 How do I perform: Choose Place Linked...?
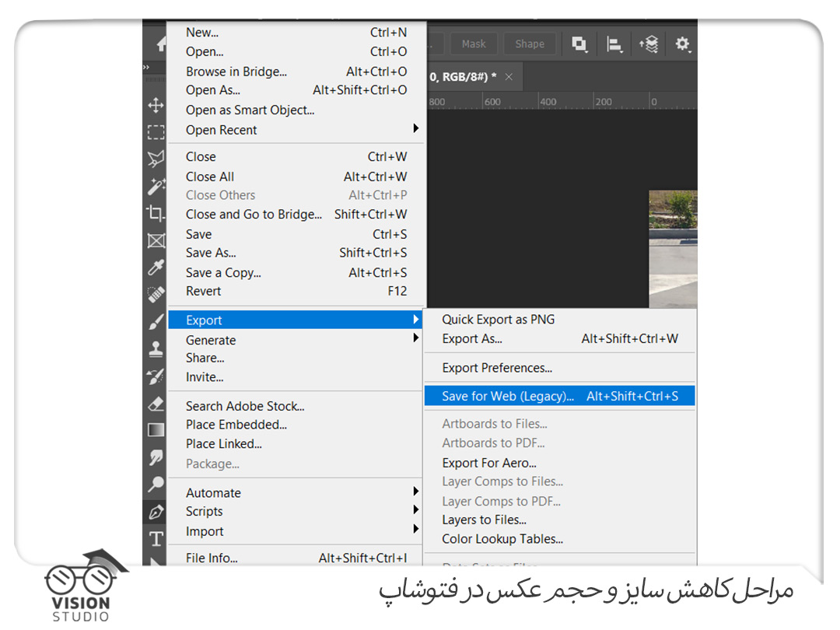coord(296,443)
